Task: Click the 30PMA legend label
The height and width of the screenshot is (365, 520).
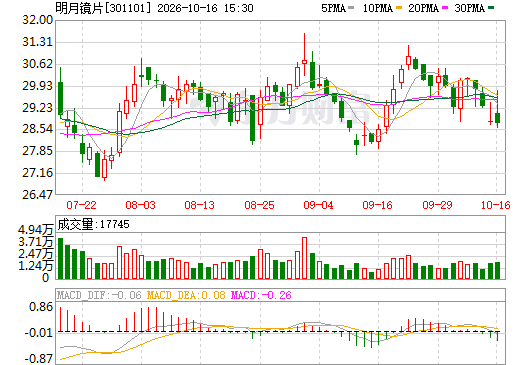Action: [x=469, y=8]
